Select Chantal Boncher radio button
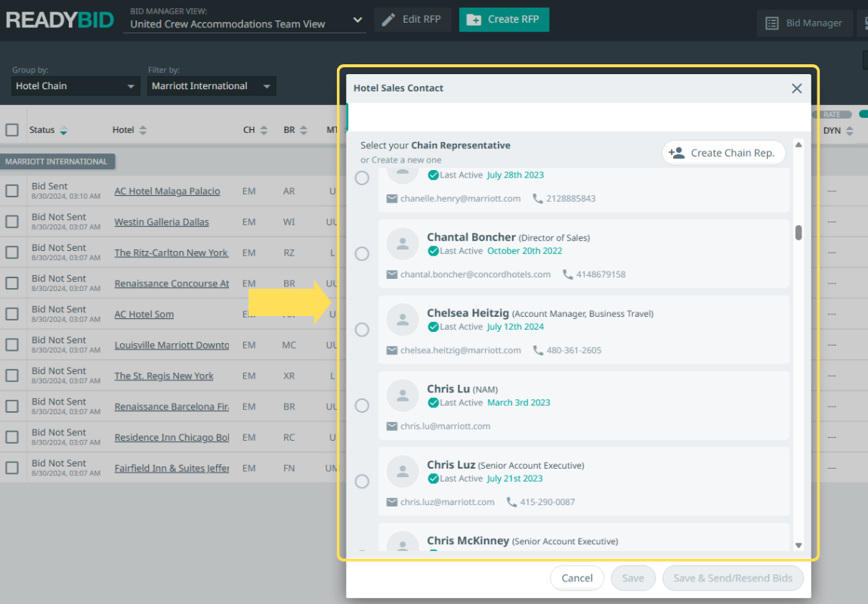The height and width of the screenshot is (604, 868). coord(362,254)
